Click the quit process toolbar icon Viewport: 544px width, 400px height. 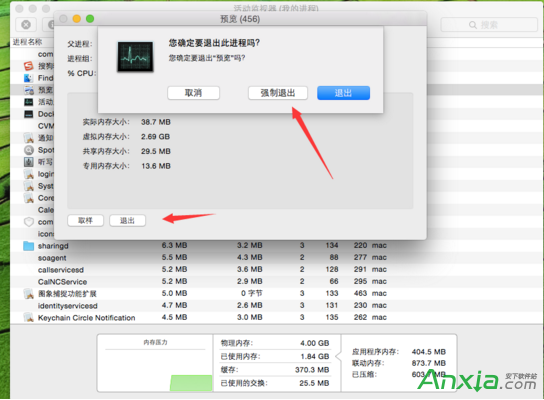coord(26,25)
